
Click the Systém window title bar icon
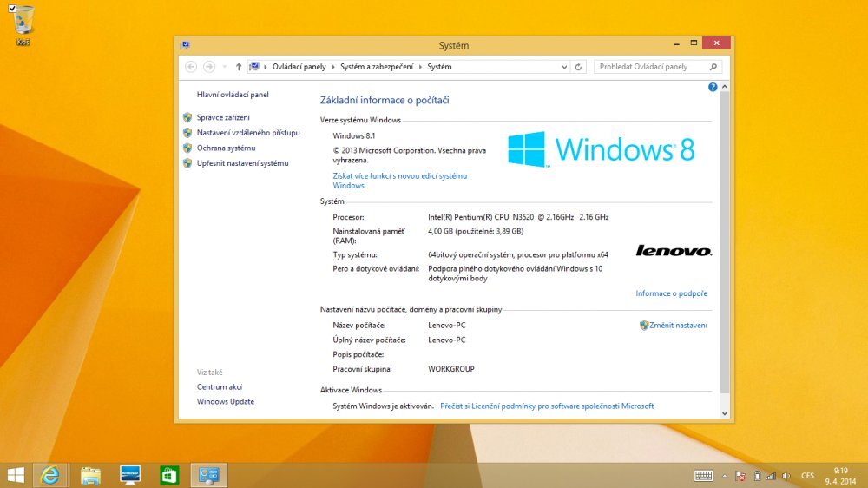click(x=185, y=45)
